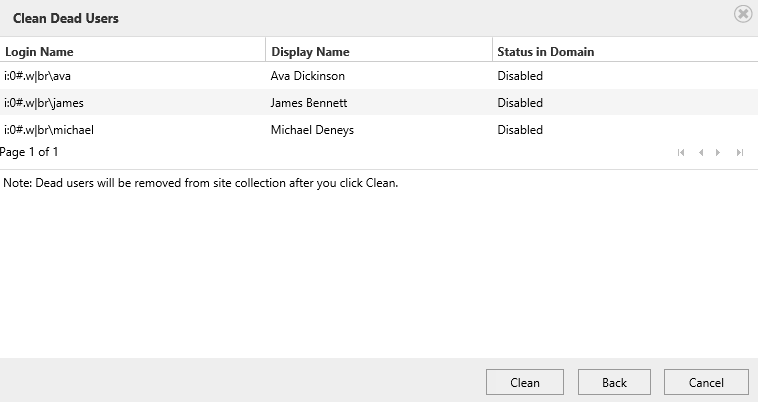Sort by the Login Name column header

click(39, 52)
